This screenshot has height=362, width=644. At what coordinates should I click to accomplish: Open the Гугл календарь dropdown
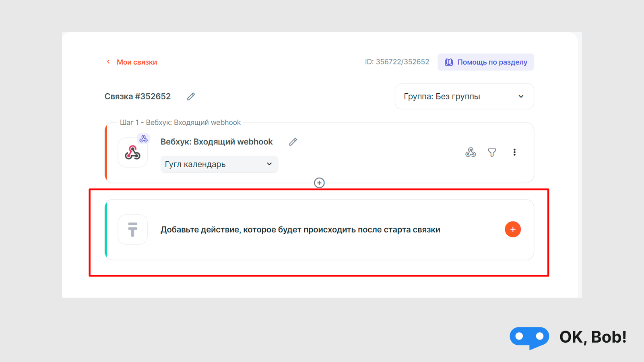[x=219, y=164]
